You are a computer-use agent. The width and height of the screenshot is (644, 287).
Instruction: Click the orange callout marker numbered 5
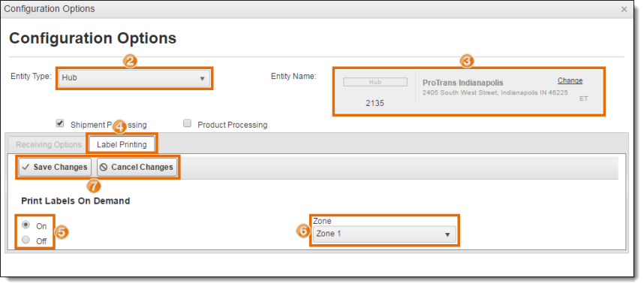point(62,232)
